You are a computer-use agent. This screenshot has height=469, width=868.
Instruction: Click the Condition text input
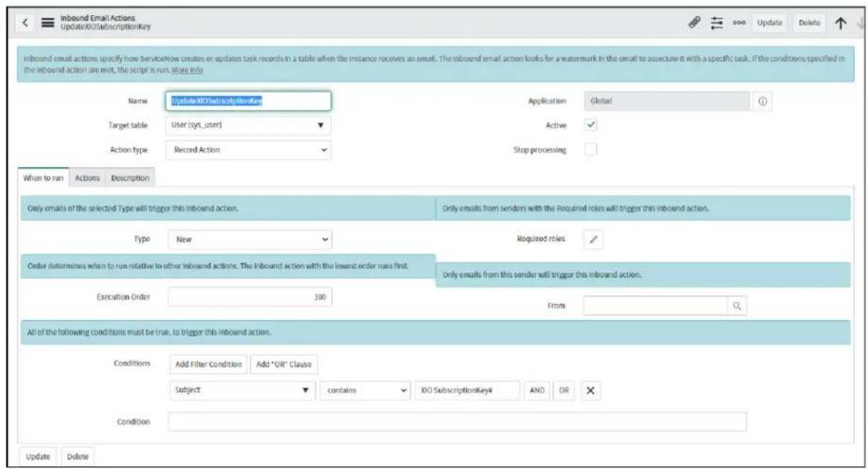[x=457, y=421]
